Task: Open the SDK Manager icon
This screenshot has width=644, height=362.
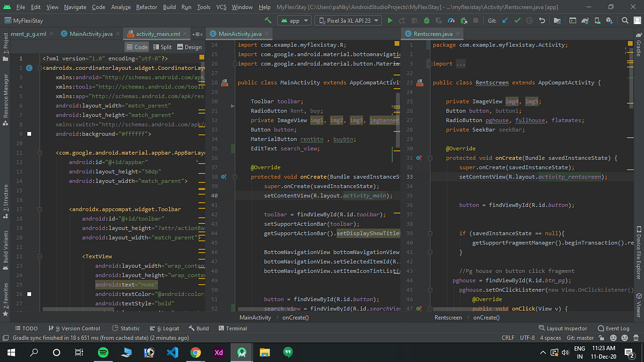Action: tap(610, 20)
